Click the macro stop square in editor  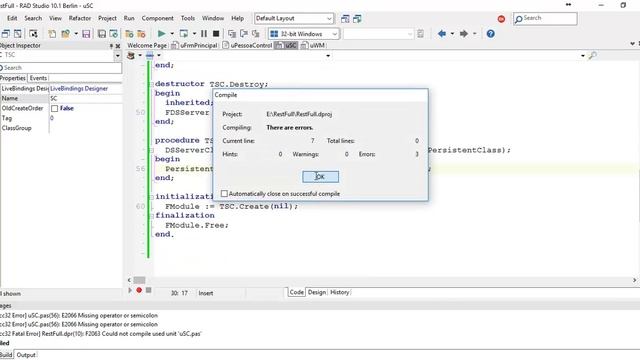149,290
